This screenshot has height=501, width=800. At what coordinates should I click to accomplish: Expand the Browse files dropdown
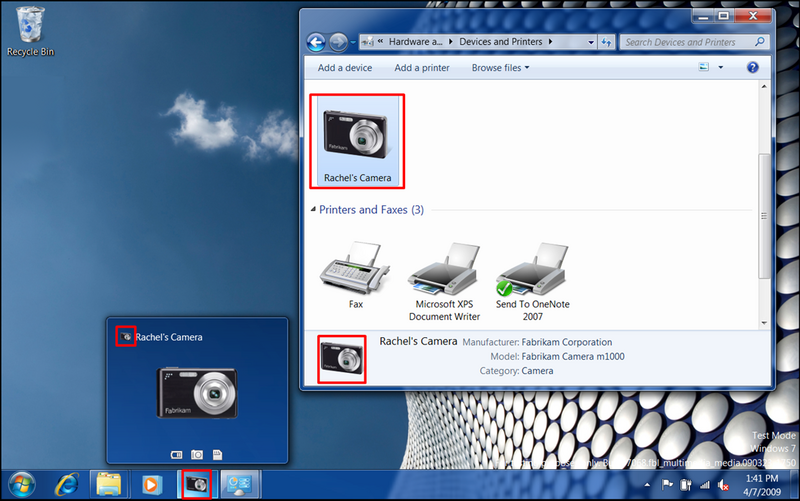[x=501, y=68]
